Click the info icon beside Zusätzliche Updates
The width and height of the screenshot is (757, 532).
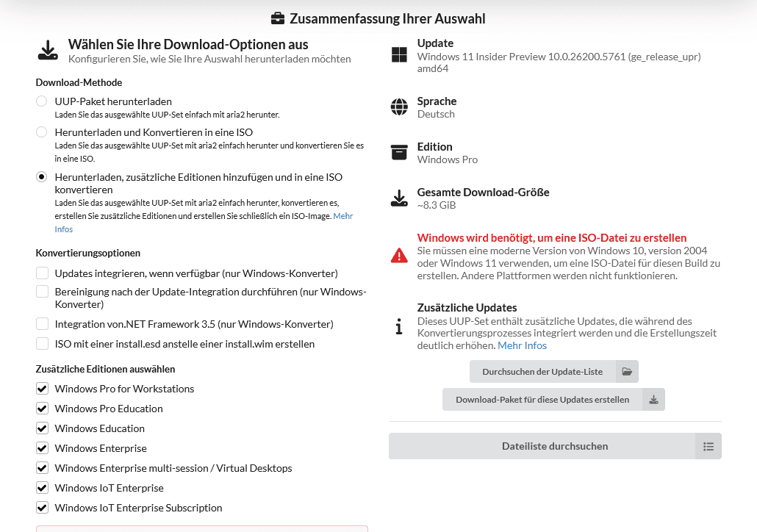[x=399, y=326]
